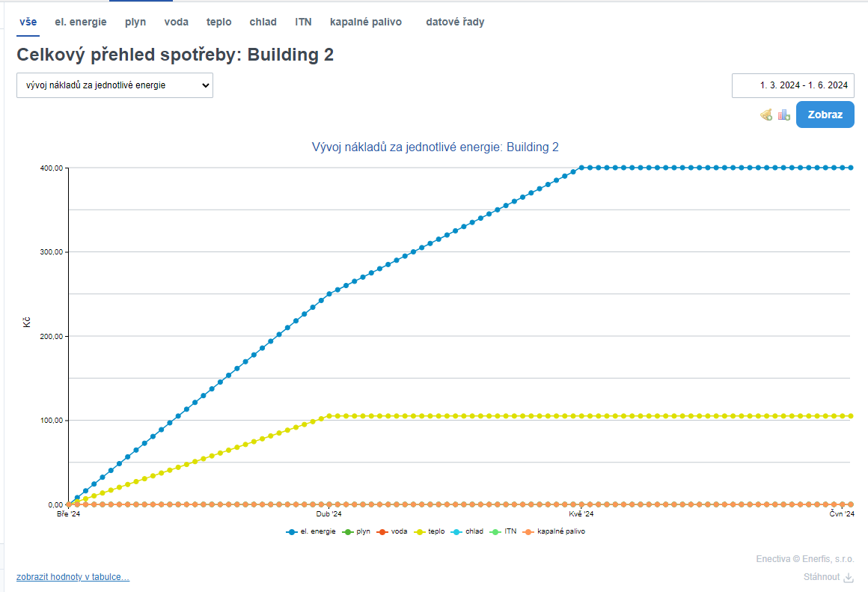Viewport: 868px width, 592px height.
Task: Click the add alert bell icon
Action: click(766, 115)
